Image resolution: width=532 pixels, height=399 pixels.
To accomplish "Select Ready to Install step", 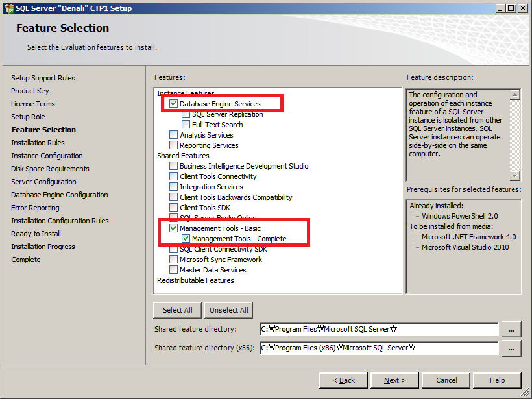I will pyautogui.click(x=36, y=234).
